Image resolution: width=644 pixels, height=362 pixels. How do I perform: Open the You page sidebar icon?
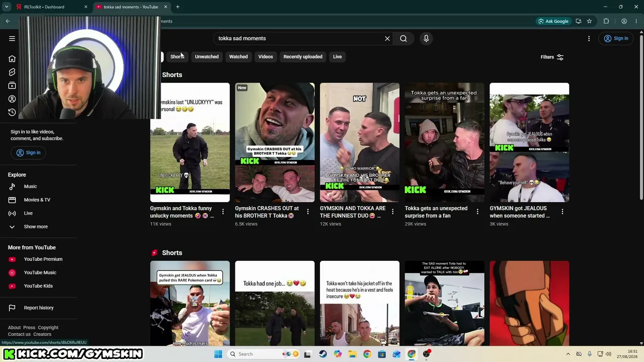(x=12, y=99)
